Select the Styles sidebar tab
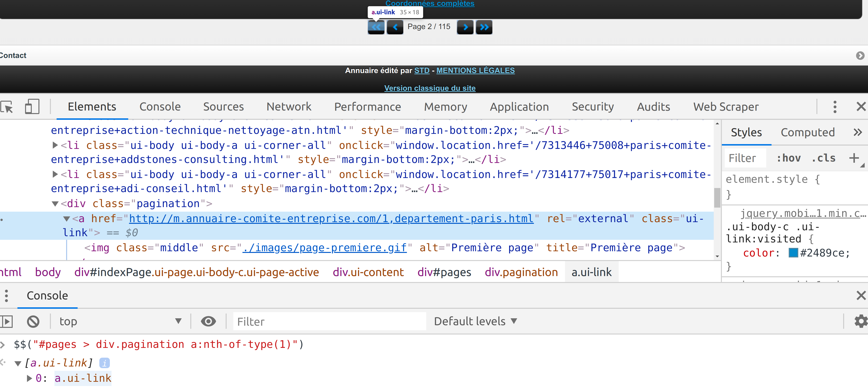The height and width of the screenshot is (387, 868). coord(746,132)
